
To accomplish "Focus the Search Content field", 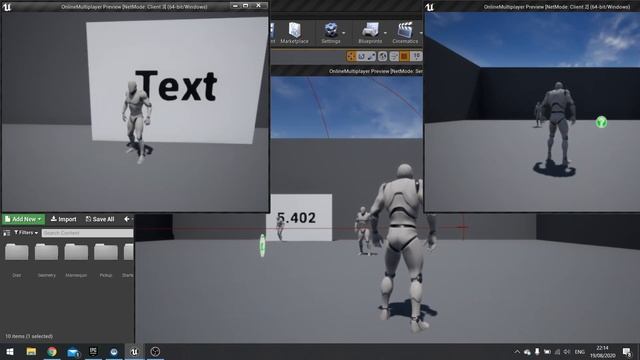I will pyautogui.click(x=87, y=233).
